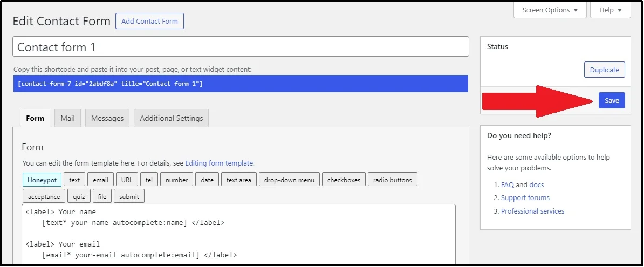The image size is (644, 267).
Task: Open the Screen Options dropdown
Action: (550, 10)
